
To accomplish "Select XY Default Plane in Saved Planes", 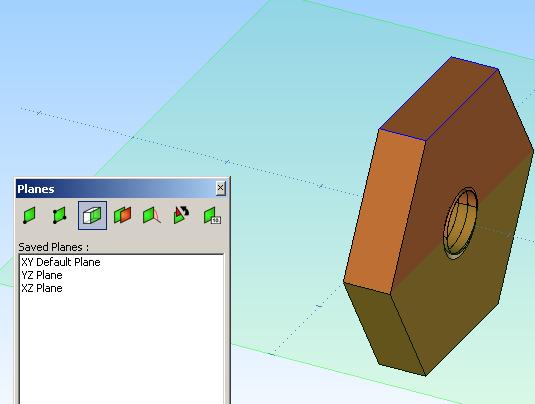I will pyautogui.click(x=61, y=262).
